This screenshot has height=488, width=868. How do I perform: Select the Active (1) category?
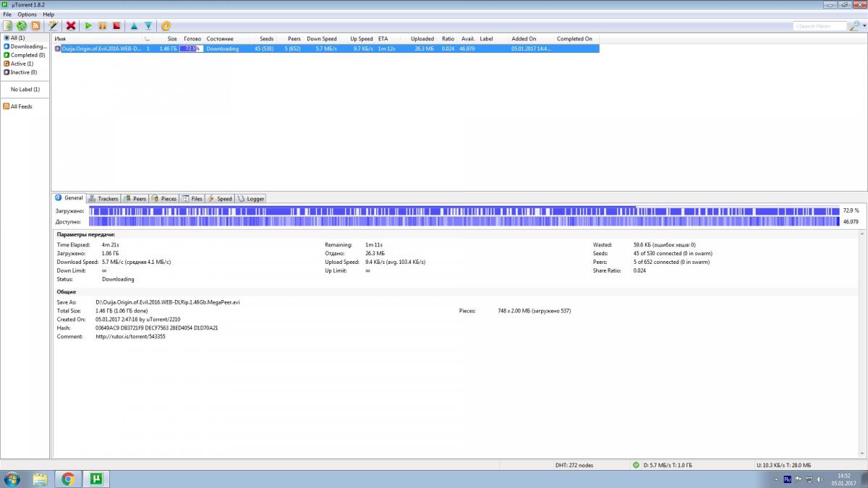(18, 64)
